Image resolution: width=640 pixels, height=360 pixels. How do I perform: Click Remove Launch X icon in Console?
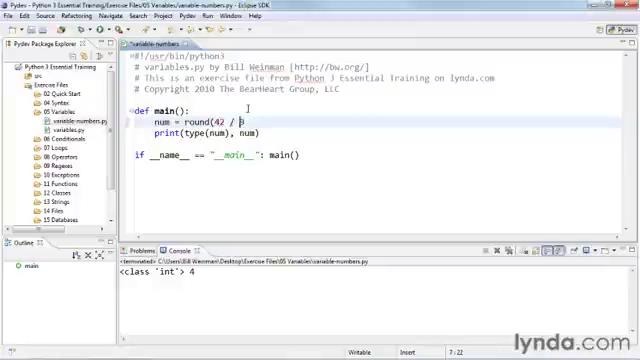[497, 251]
